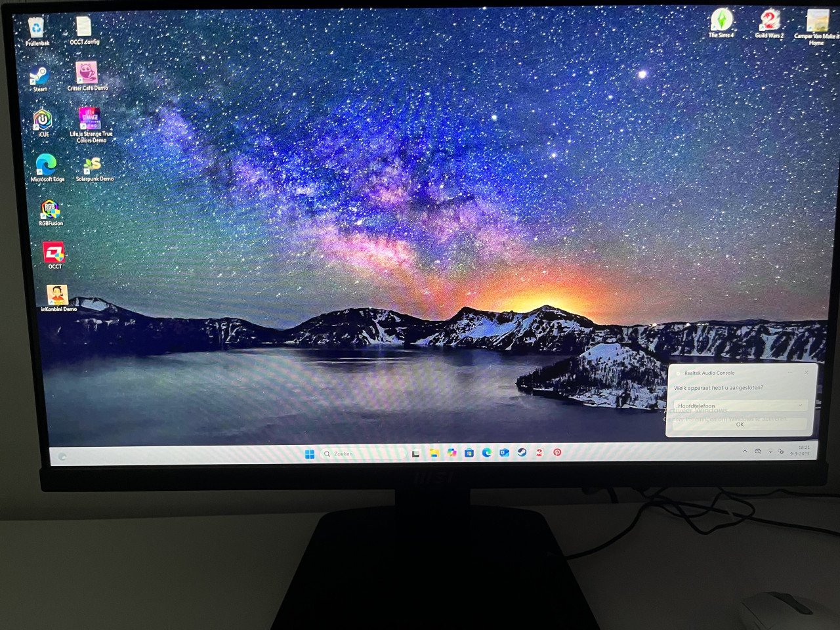Select Life is Strange True Colors Demo

91,125
